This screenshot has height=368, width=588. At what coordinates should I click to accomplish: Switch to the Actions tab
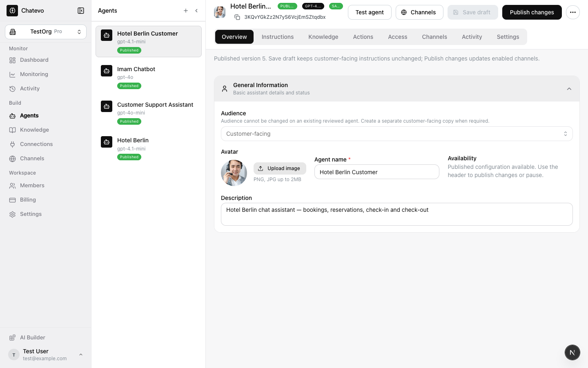[363, 37]
